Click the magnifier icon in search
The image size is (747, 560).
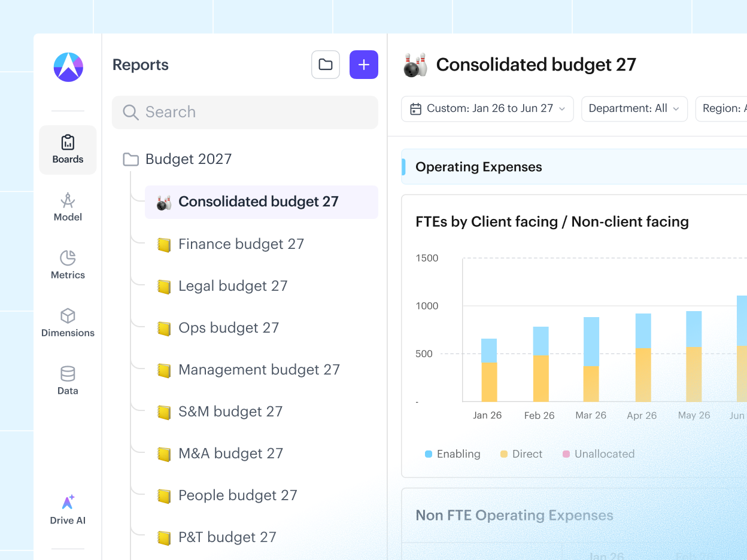pos(130,112)
